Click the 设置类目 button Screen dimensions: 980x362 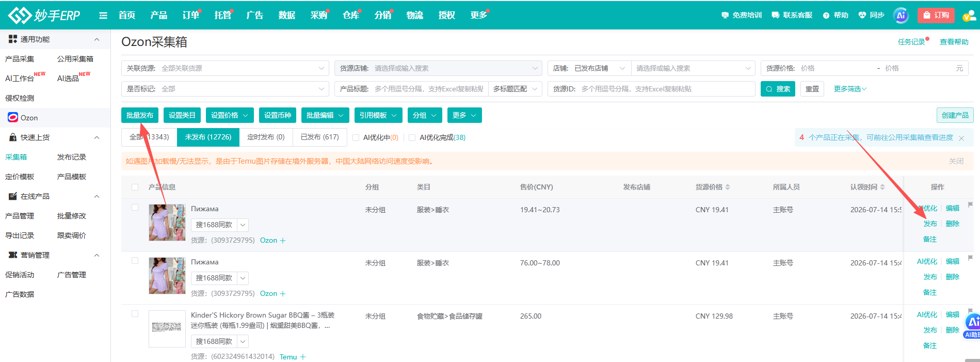(182, 115)
